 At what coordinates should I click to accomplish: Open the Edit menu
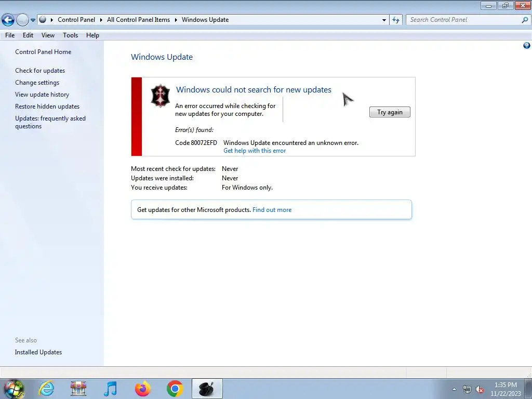28,35
